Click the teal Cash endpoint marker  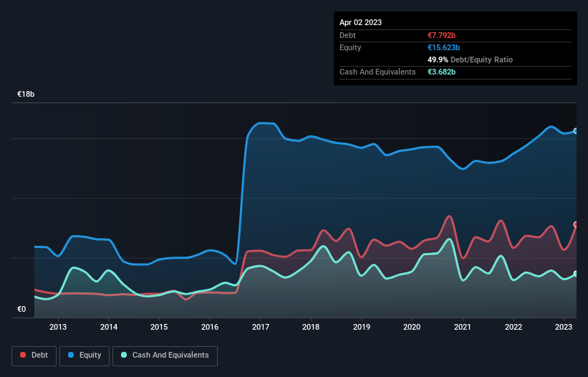576,274
